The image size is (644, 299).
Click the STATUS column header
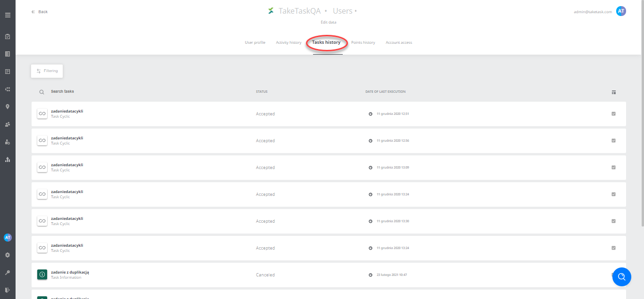(262, 91)
